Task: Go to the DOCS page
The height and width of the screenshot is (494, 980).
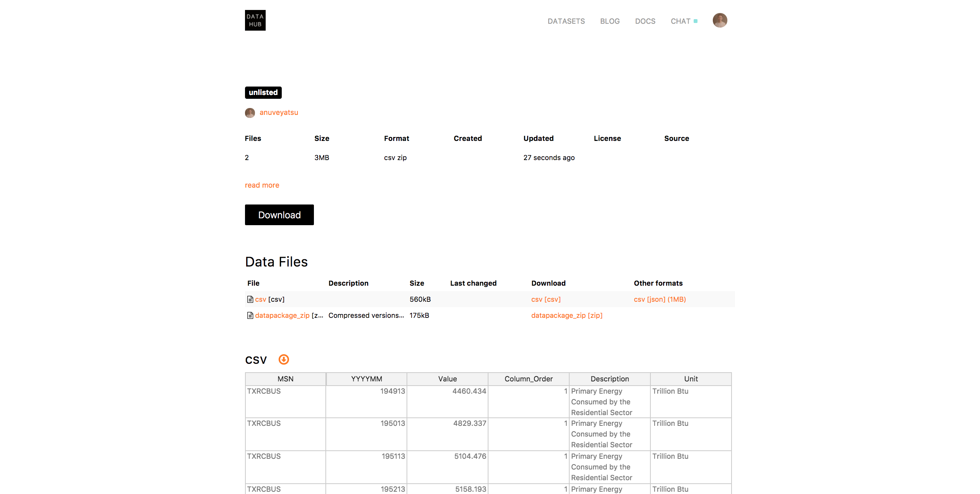Action: coord(645,21)
